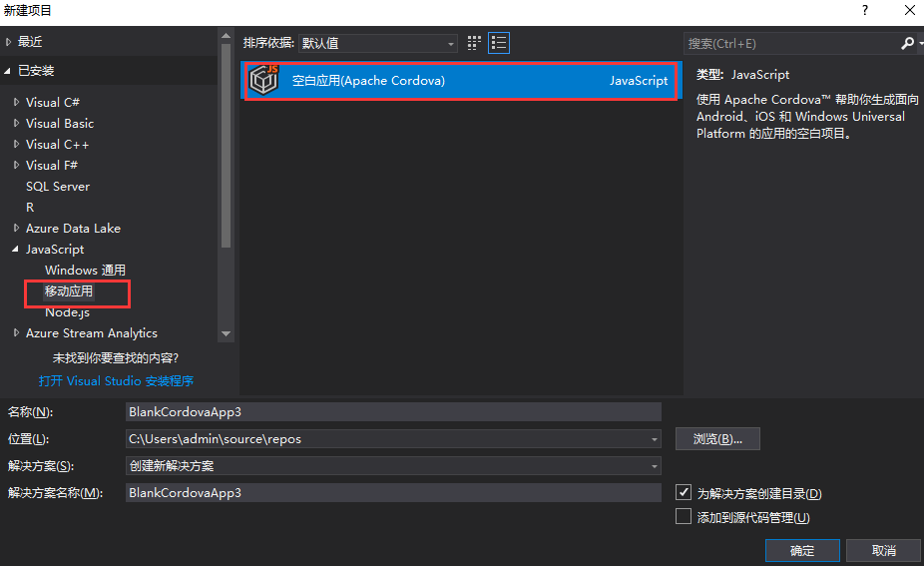Click the project name input field

[393, 411]
